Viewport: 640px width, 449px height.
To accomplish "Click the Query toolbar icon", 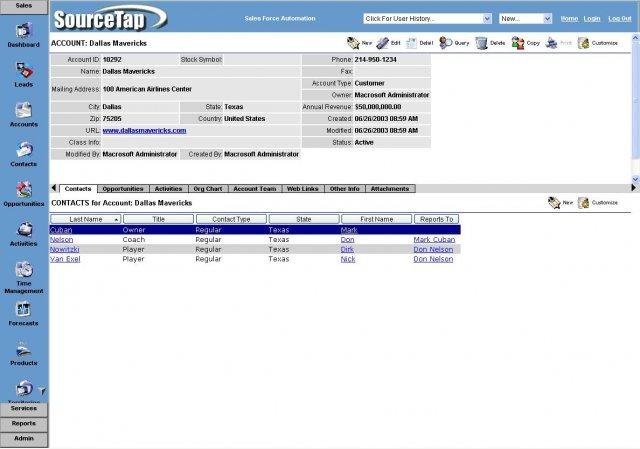I will pyautogui.click(x=445, y=42).
